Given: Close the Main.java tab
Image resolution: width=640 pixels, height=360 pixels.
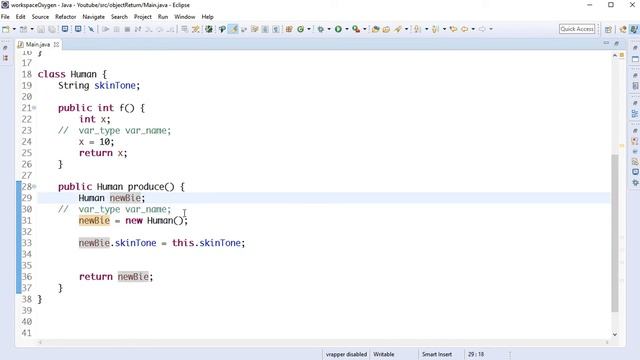Looking at the screenshot, I should click(x=56, y=44).
